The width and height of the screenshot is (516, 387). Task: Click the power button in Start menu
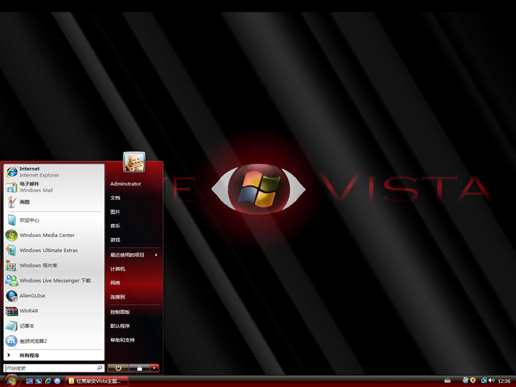point(118,368)
